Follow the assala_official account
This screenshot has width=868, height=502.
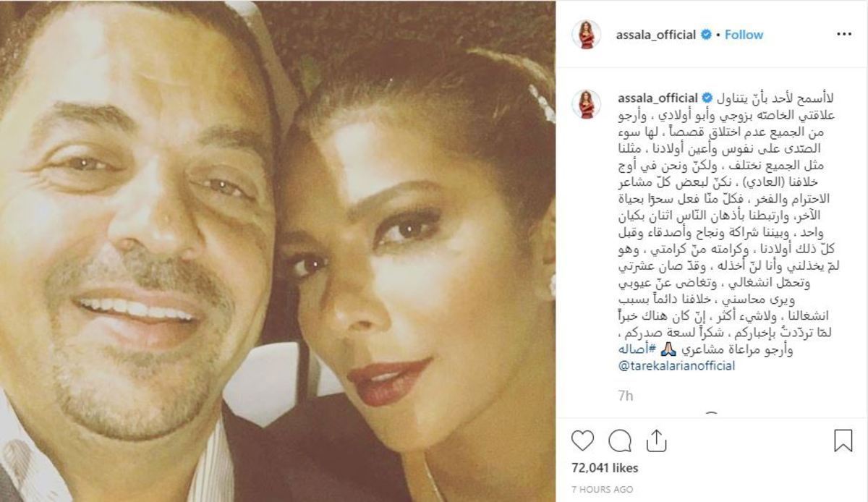[x=744, y=35]
